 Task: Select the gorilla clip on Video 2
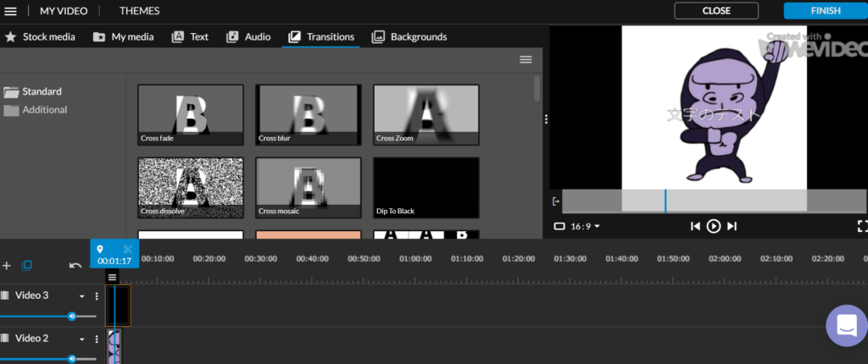pyautogui.click(x=114, y=346)
